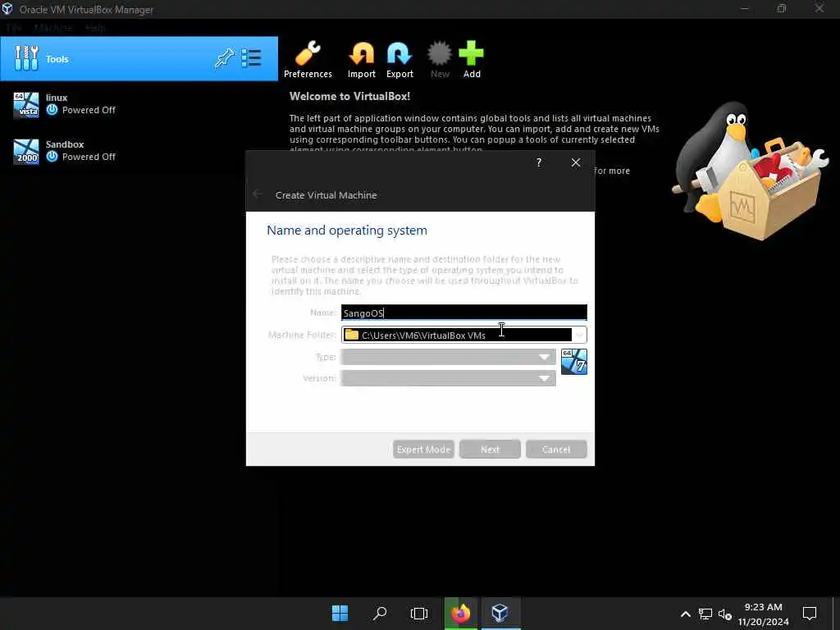Click the volume tray icon
The height and width of the screenshot is (630, 840).
pos(725,614)
